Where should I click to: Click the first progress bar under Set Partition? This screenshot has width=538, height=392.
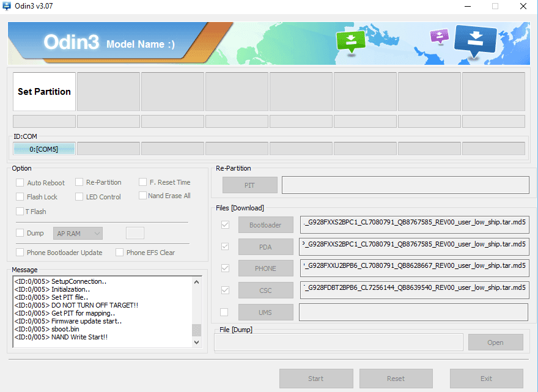point(44,122)
